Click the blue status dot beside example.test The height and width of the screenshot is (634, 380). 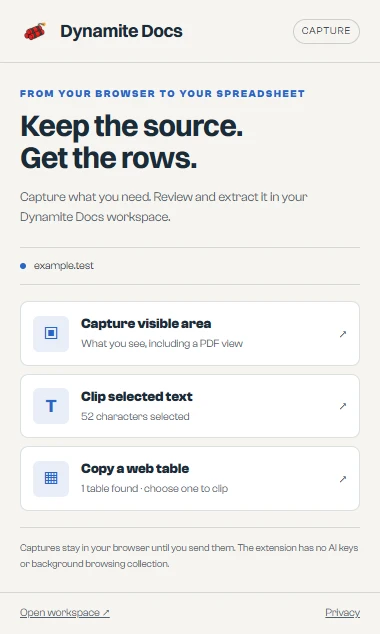(x=23, y=266)
